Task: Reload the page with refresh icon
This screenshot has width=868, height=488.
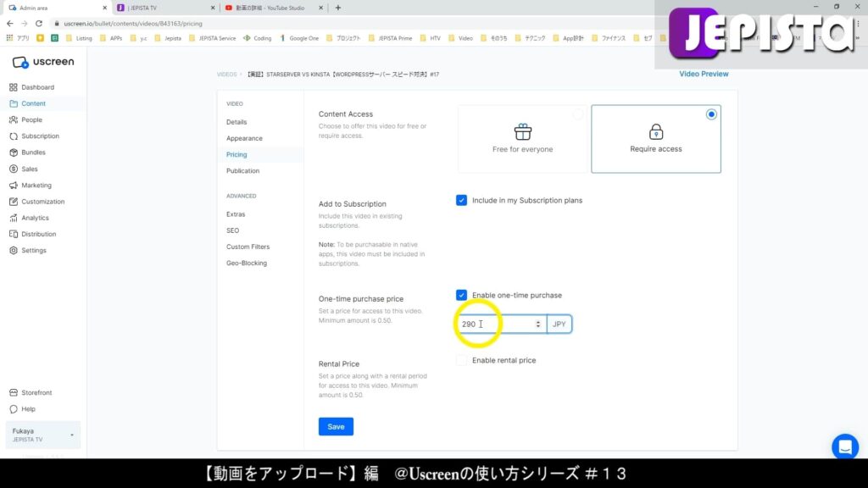Action: [x=39, y=24]
